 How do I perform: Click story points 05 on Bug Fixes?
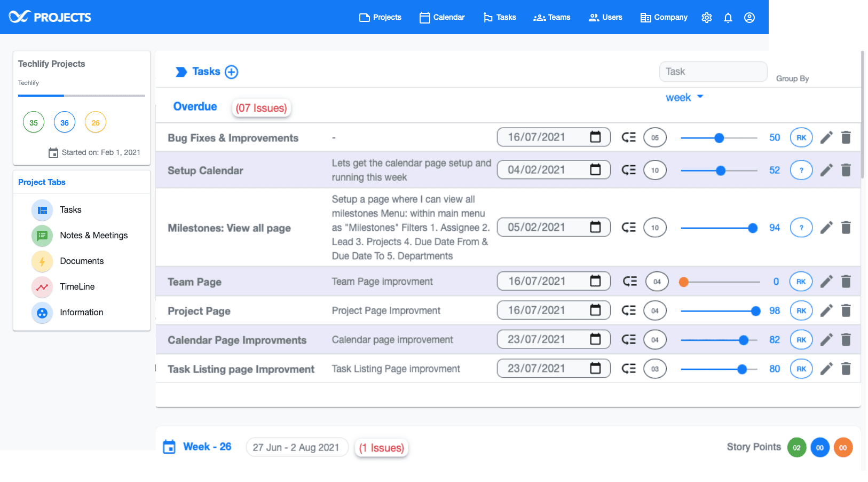click(x=655, y=138)
